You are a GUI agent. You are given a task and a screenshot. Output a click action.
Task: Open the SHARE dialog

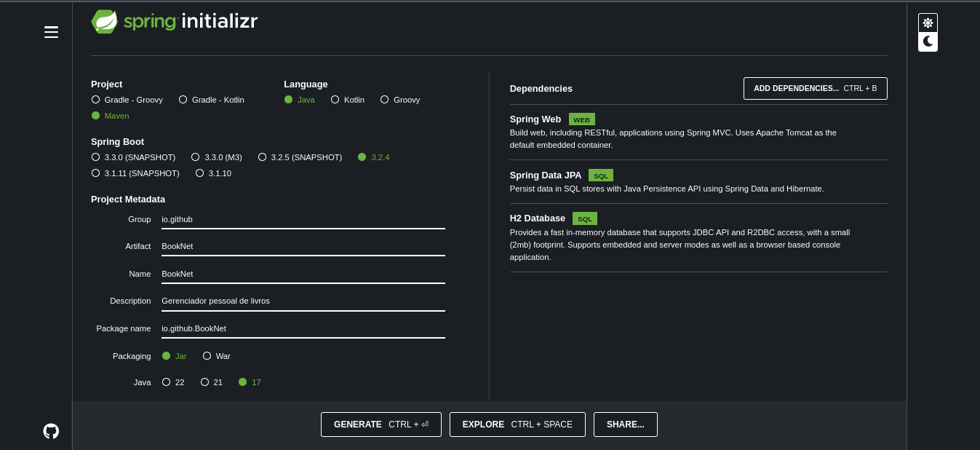click(x=625, y=425)
